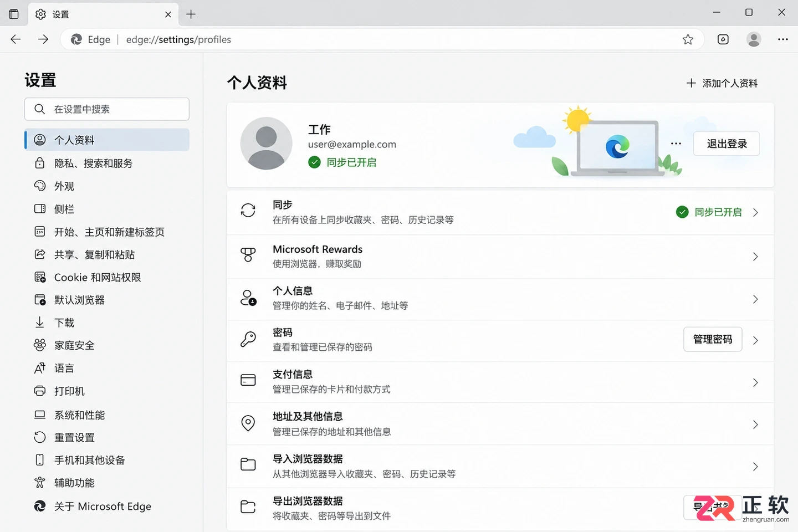Click the 在设置中搜索 search field

pyautogui.click(x=107, y=109)
